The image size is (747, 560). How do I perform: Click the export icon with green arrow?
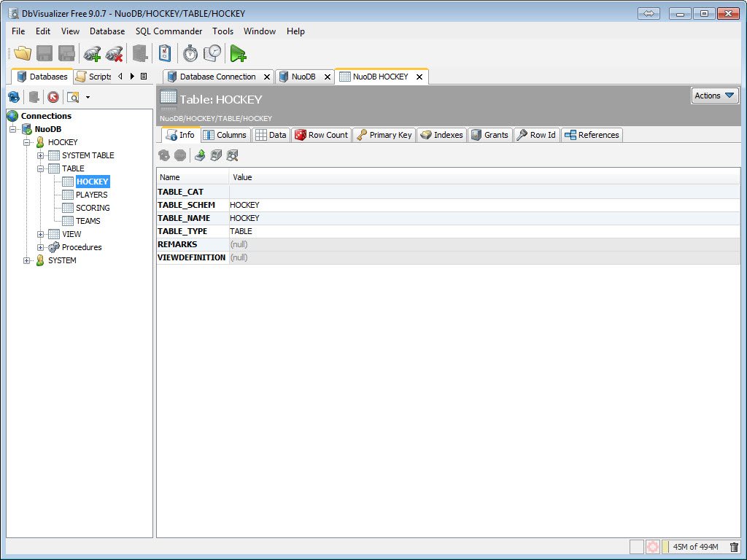click(200, 155)
